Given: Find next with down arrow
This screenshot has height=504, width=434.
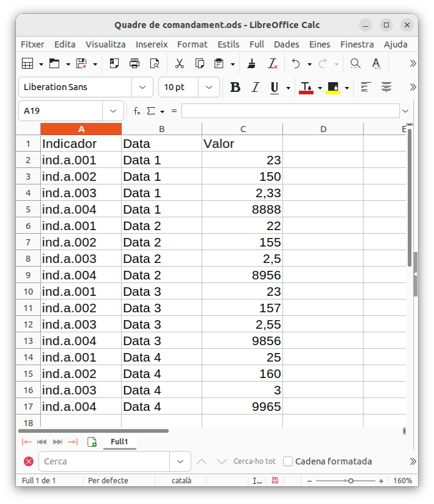Looking at the screenshot, I should [222, 461].
